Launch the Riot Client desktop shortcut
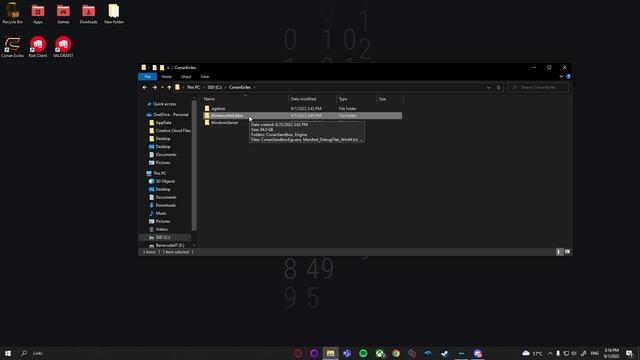Image resolution: width=640 pixels, height=360 pixels. coord(38,47)
